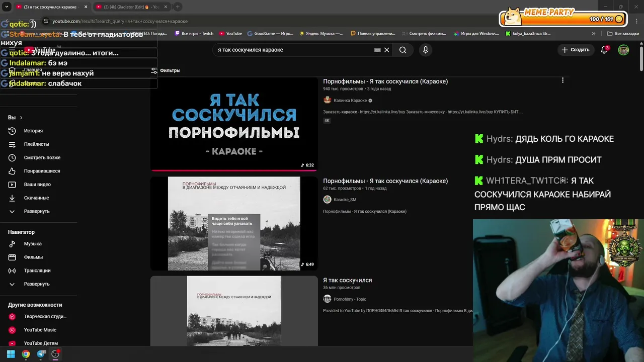The image size is (644, 362).
Task: Open the 'Панель управлени...' bookmark
Action: click(x=373, y=34)
